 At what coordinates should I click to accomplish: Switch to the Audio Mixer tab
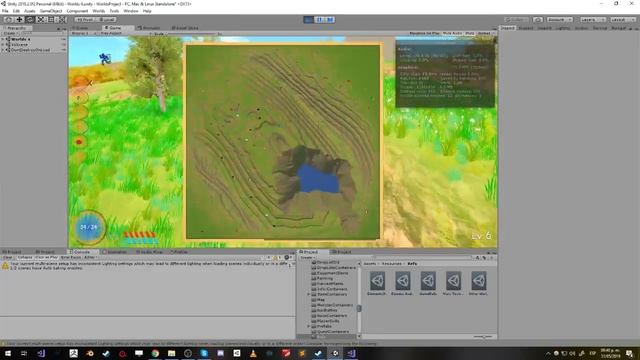click(149, 252)
